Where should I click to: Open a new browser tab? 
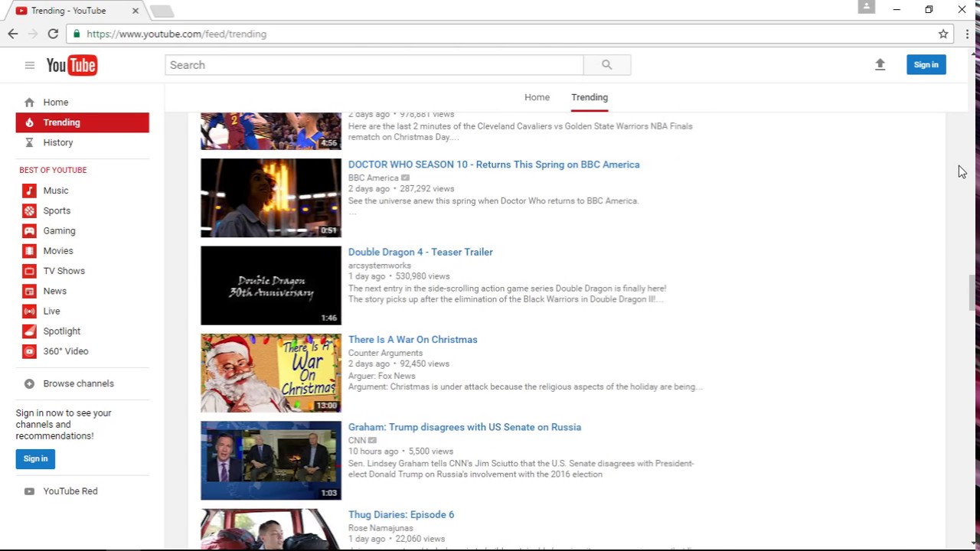[162, 11]
